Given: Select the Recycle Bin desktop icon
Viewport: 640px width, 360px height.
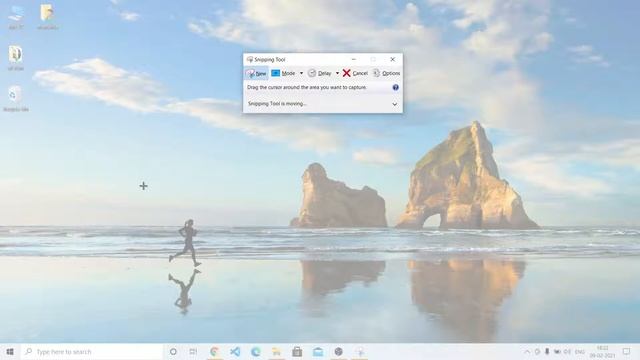Looking at the screenshot, I should point(16,98).
